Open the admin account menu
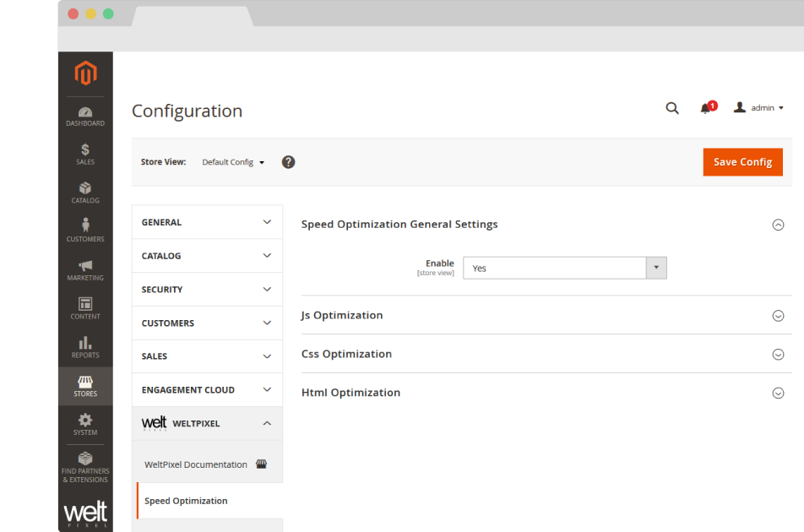 [x=758, y=108]
